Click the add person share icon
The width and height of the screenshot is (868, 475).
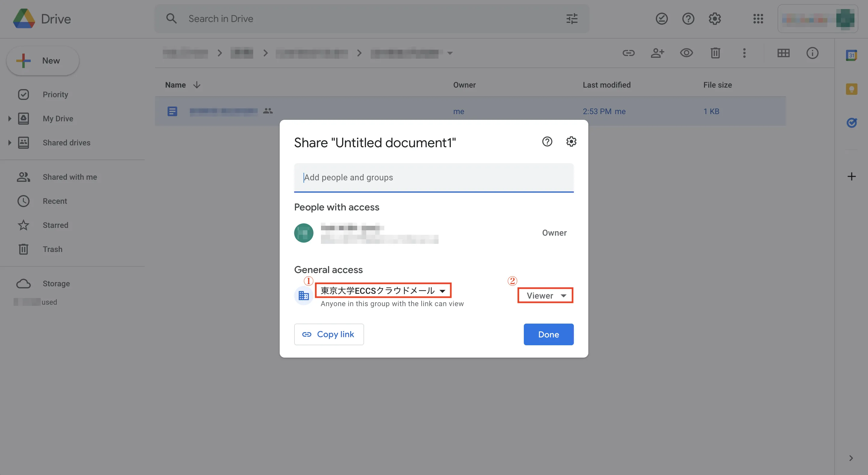pyautogui.click(x=657, y=53)
